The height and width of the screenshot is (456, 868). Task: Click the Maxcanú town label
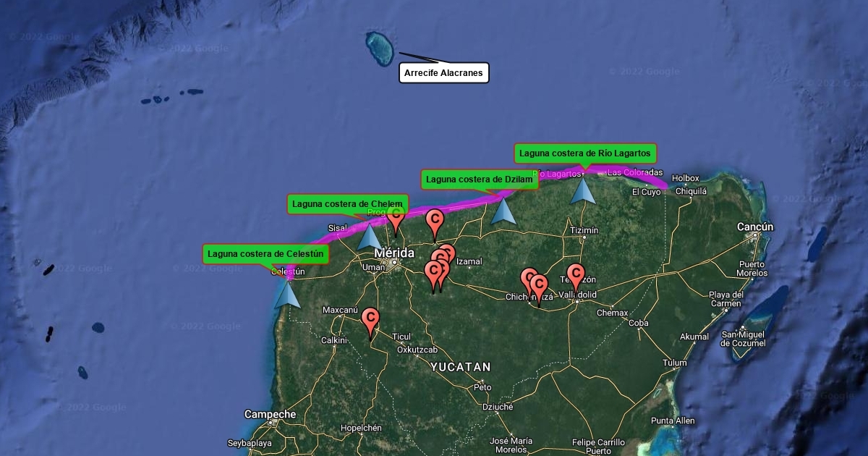[x=340, y=311]
